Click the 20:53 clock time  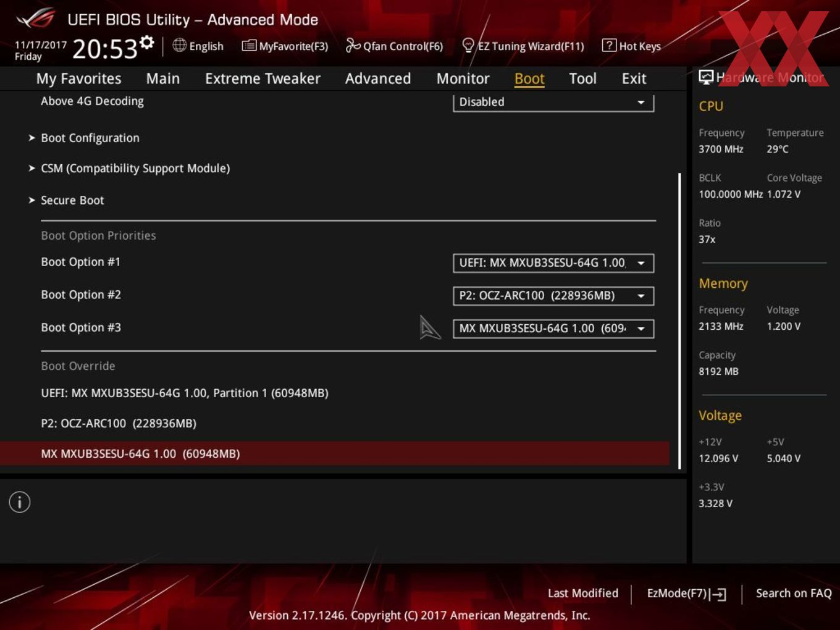pos(104,49)
